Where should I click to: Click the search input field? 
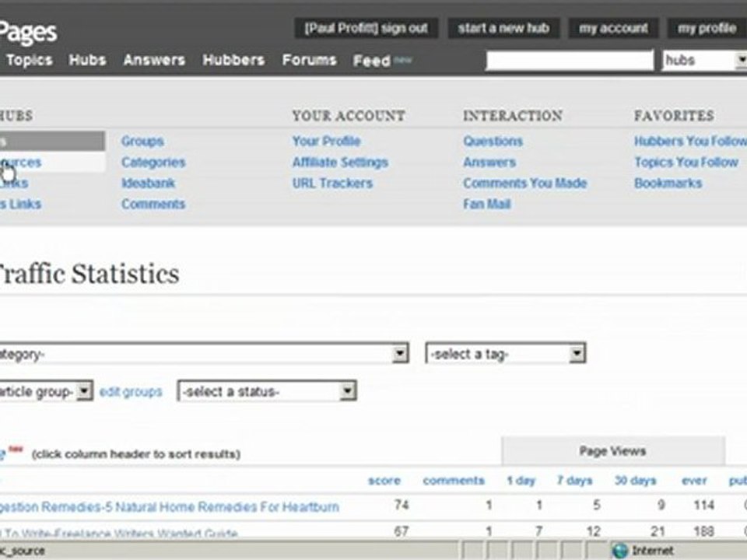(570, 61)
